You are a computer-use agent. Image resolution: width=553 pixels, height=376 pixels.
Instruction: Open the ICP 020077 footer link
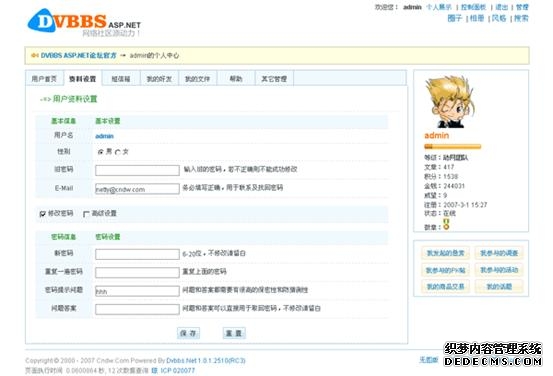(177, 371)
